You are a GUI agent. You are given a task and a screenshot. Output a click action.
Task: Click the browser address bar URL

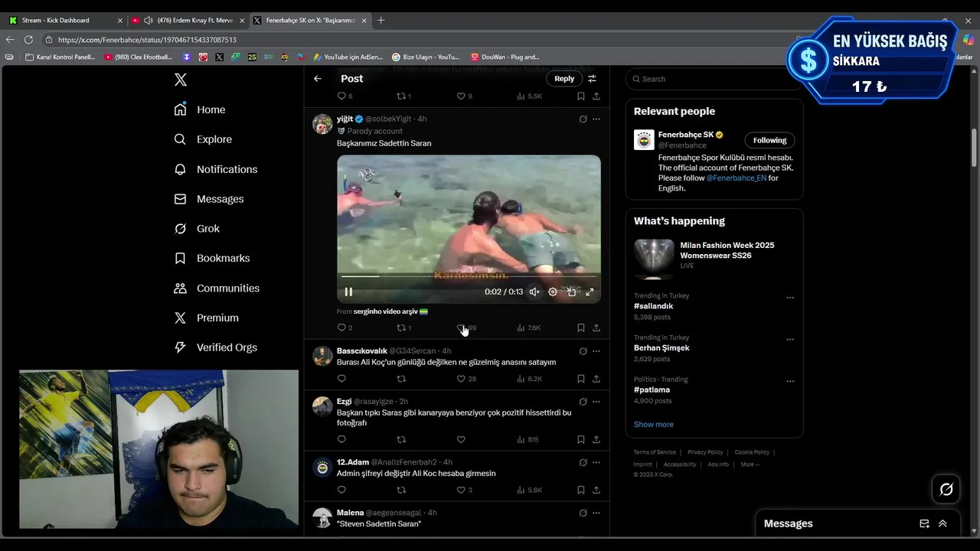147,40
